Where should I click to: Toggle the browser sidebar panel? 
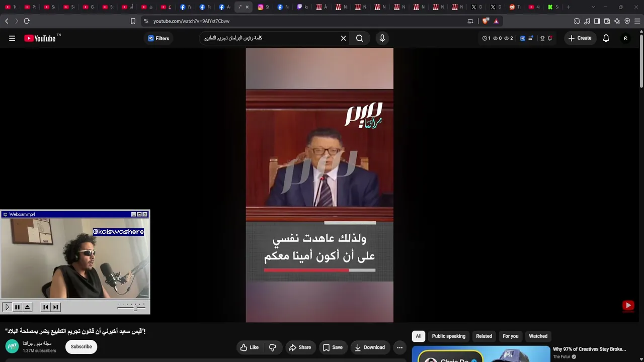(597, 21)
